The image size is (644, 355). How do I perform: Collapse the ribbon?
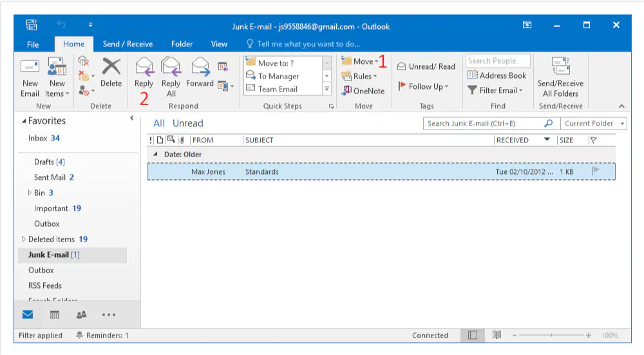(622, 106)
